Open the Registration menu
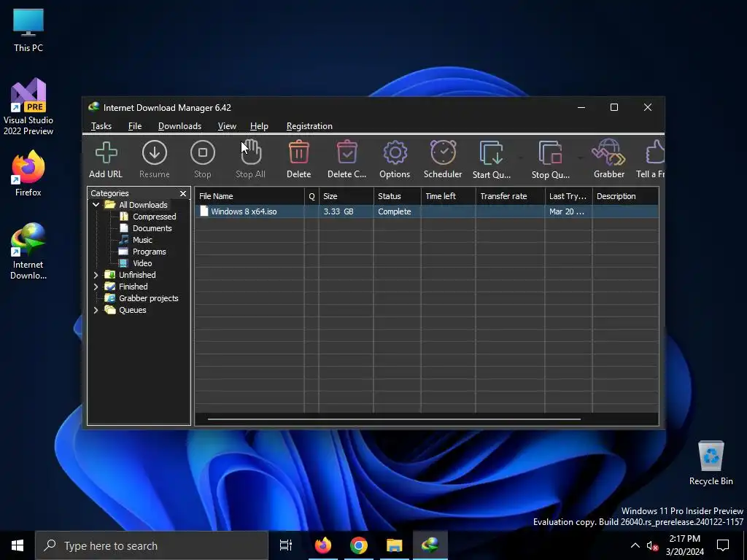Screen dimensions: 747x560 pyautogui.click(x=309, y=126)
